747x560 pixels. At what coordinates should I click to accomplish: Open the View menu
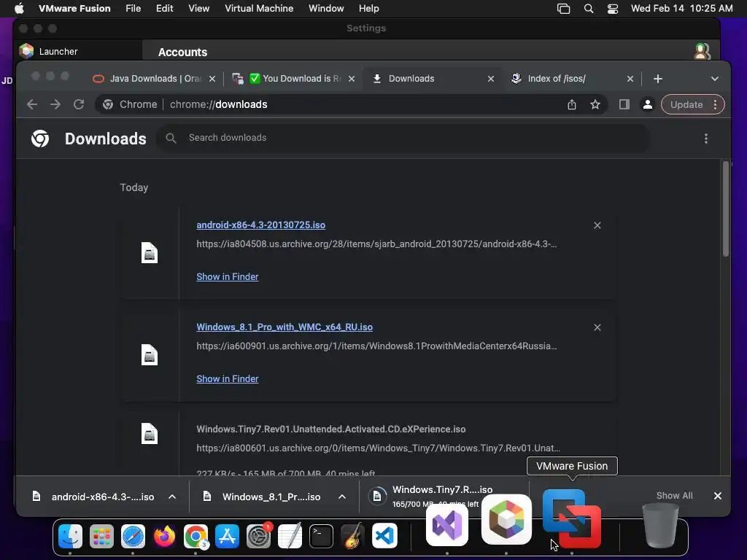(198, 9)
